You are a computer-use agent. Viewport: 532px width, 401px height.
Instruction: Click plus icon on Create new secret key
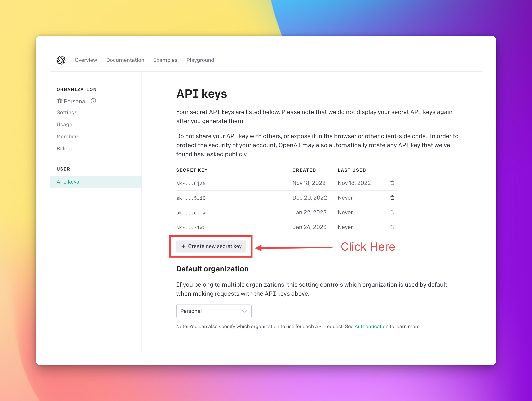point(183,246)
